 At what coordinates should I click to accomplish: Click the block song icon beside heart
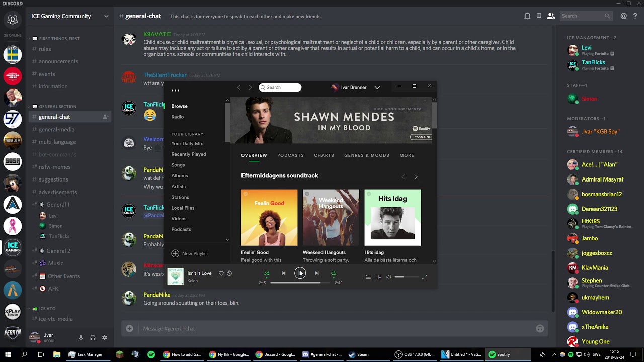coord(229,273)
